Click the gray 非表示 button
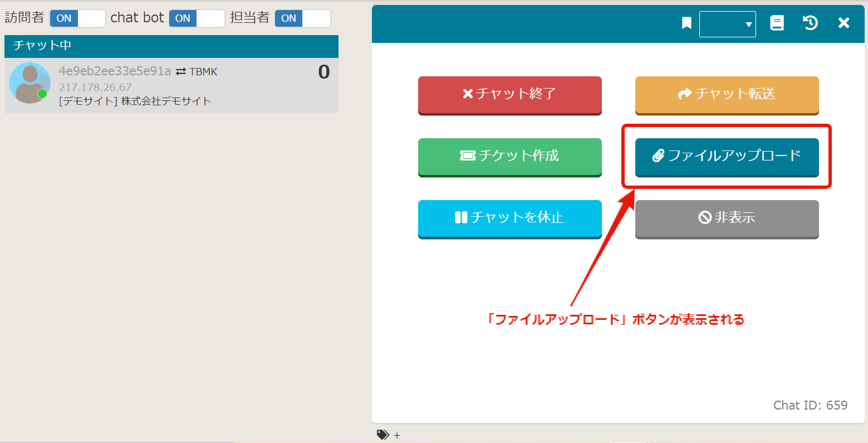Image resolution: width=868 pixels, height=443 pixels. tap(727, 218)
